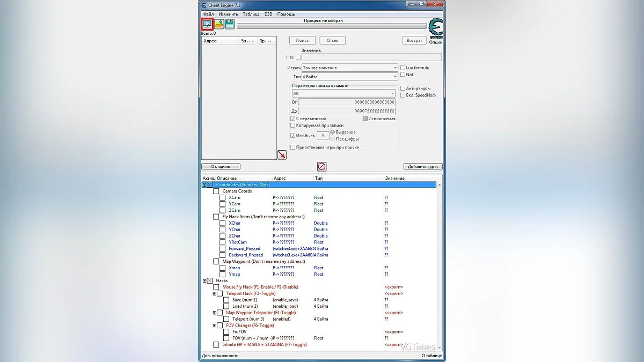Select the Teleport (num 3) row
Image resolution: width=644 pixels, height=362 pixels.
(x=320, y=319)
